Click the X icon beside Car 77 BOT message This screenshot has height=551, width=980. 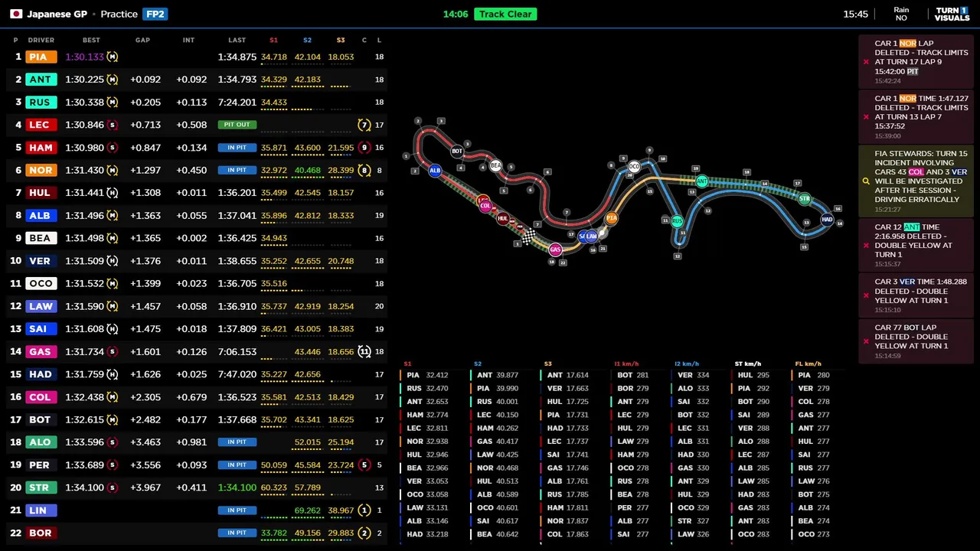[x=866, y=341]
